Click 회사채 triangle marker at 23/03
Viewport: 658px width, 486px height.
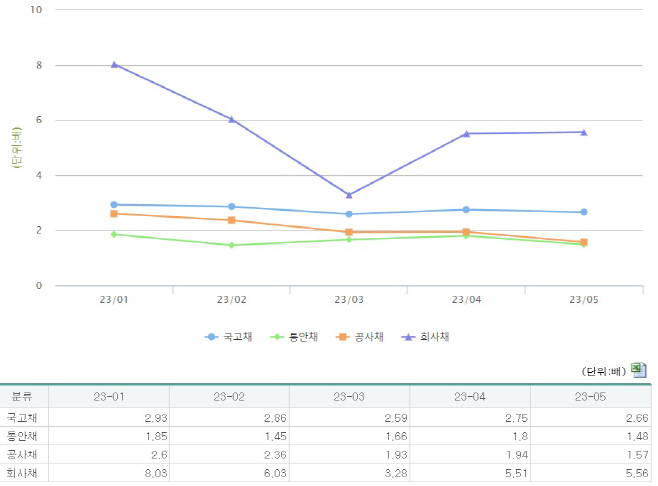tap(349, 195)
